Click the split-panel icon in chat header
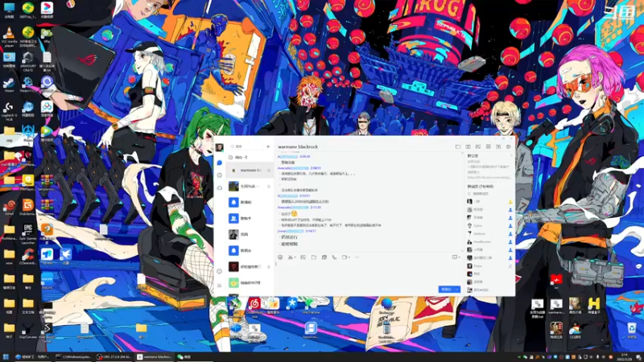This screenshot has width=644, height=362. pos(468,146)
